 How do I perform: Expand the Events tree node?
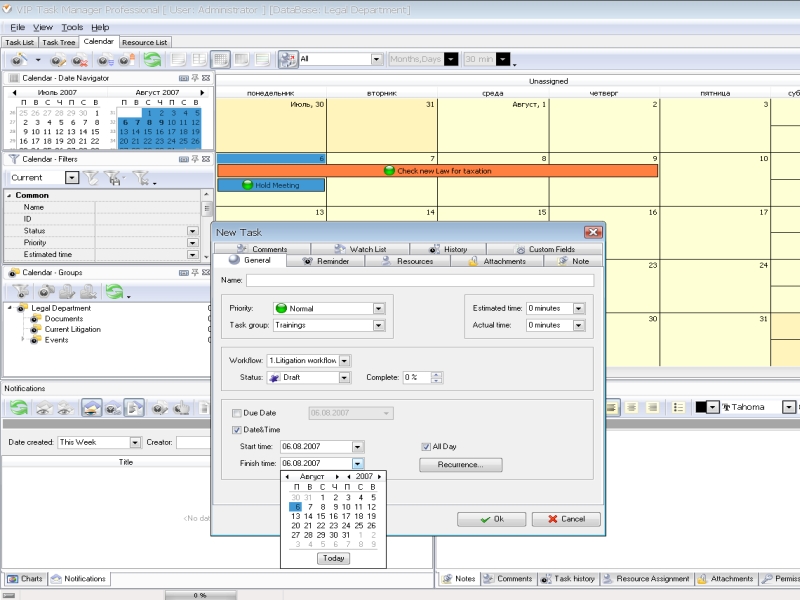[22, 340]
